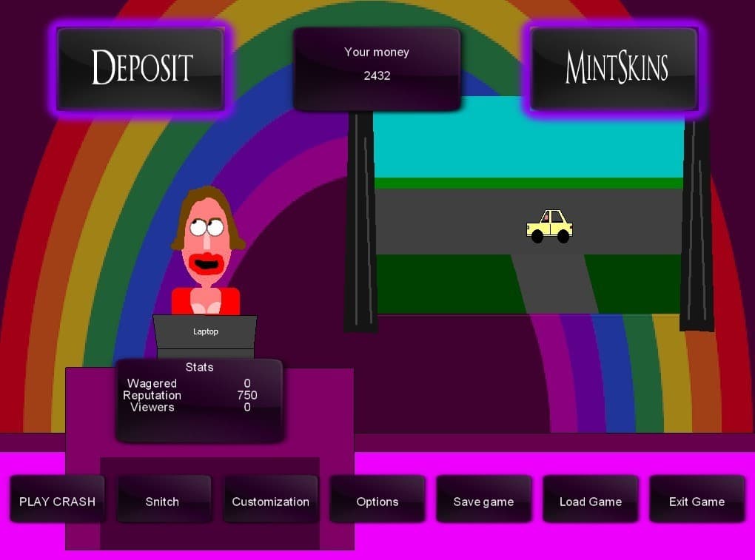Click the streamer character's face
The image size is (755, 560).
tap(206, 243)
